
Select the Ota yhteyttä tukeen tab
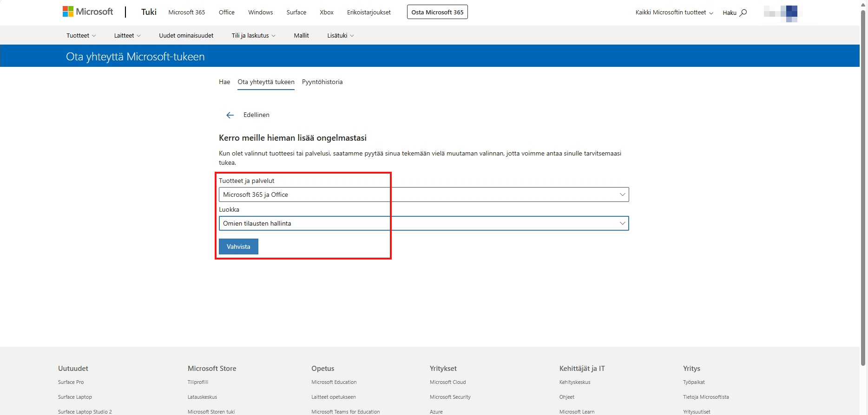(266, 82)
